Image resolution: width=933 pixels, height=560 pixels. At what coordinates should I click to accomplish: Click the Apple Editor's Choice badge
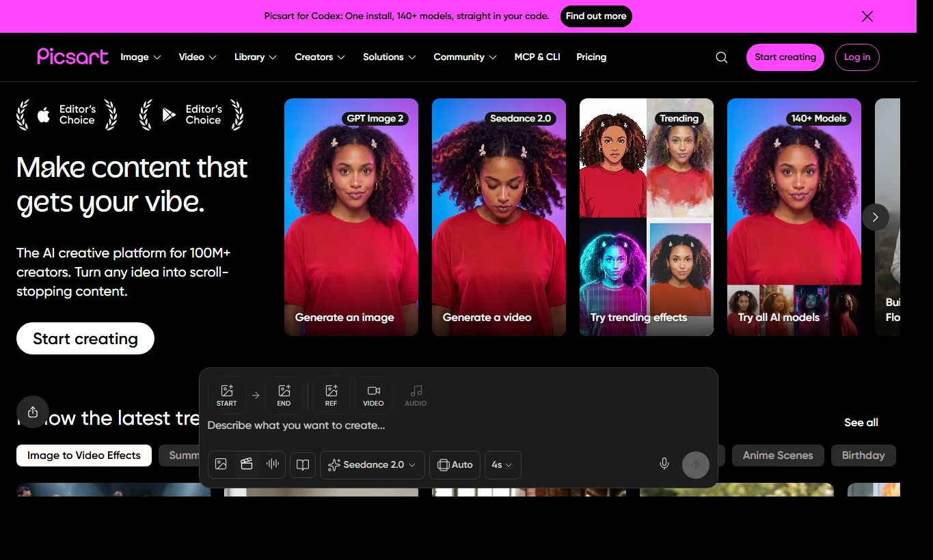point(67,115)
